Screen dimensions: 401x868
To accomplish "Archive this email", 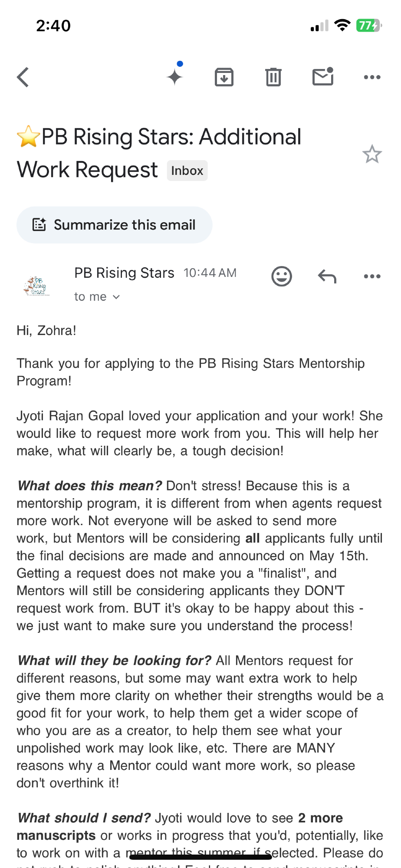I will 224,77.
